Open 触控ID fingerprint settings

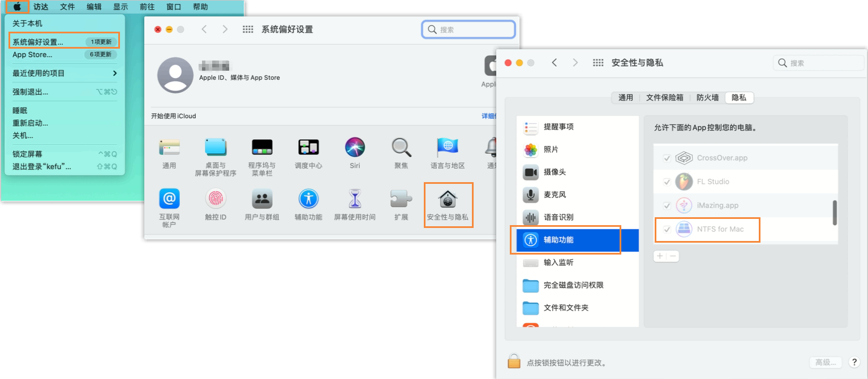pos(215,199)
